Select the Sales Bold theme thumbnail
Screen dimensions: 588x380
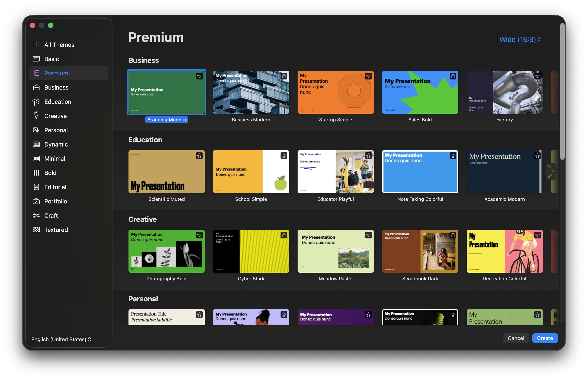[x=420, y=92]
